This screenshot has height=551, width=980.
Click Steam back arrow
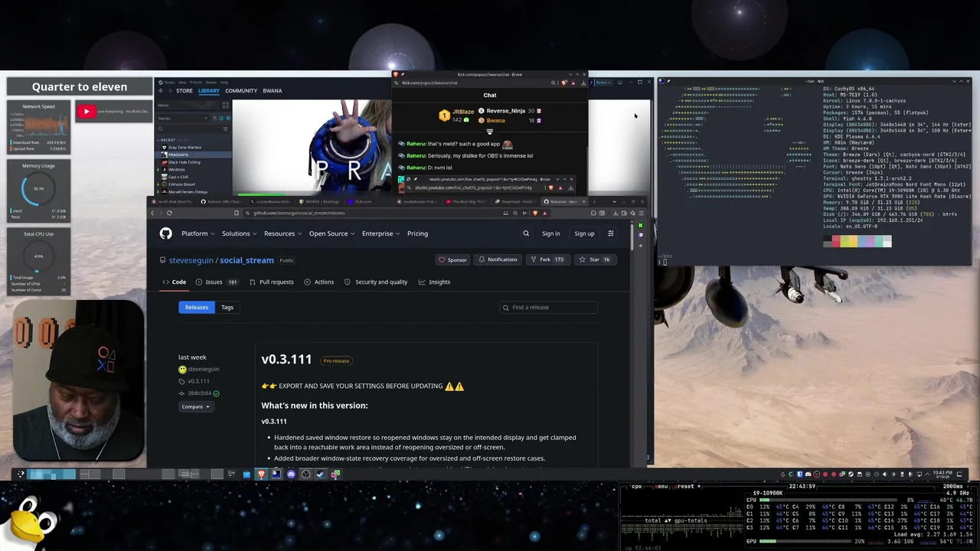coord(161,90)
